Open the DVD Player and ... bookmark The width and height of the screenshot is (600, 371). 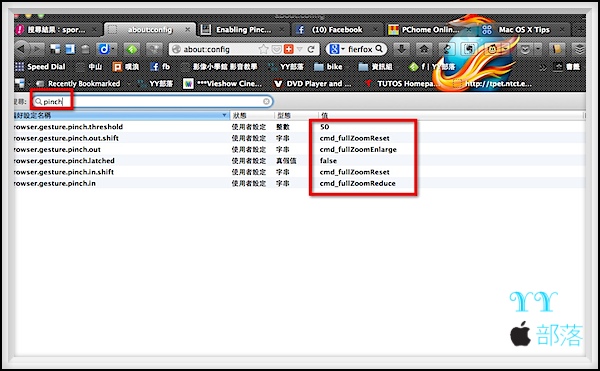pyautogui.click(x=312, y=83)
